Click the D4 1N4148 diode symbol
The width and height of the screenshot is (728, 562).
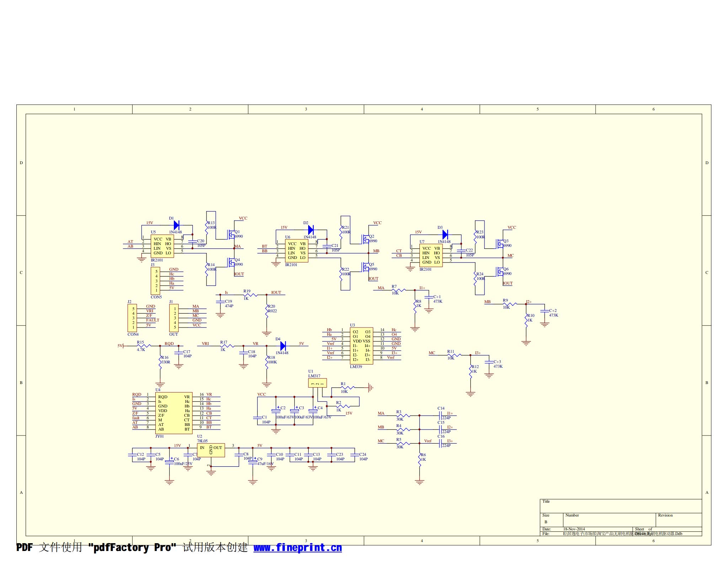[283, 346]
